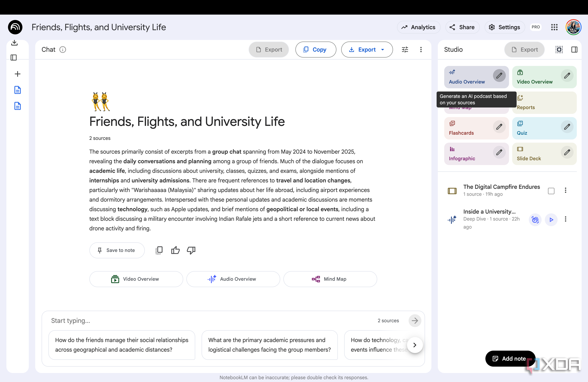This screenshot has width=588, height=382.
Task: Open the Google apps grid icon
Action: click(x=554, y=27)
